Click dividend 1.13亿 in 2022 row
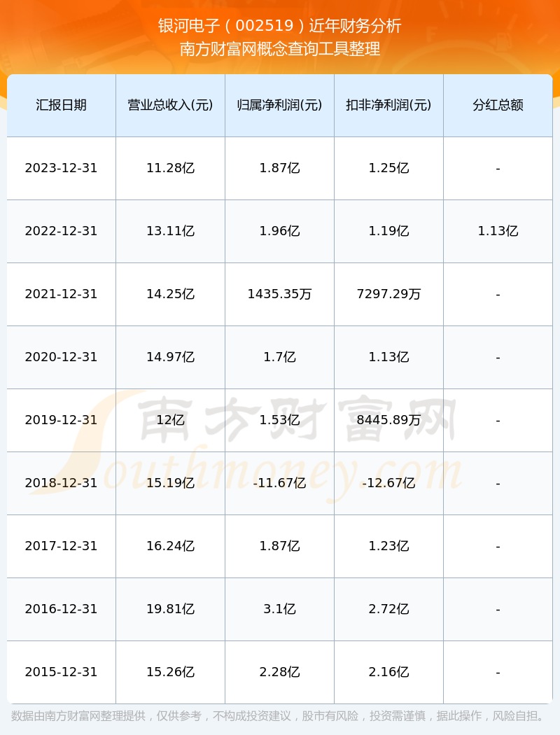This screenshot has height=735, width=560. pos(498,231)
